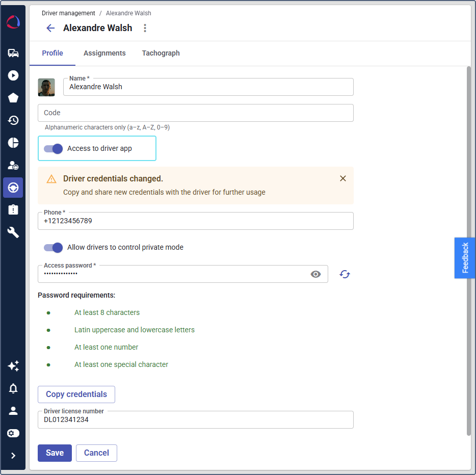Toggle Allow drivers to control private mode

[53, 247]
